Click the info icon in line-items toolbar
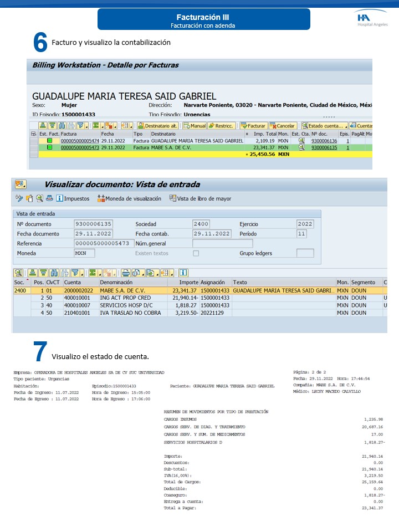399x532 pixels. pyautogui.click(x=183, y=273)
